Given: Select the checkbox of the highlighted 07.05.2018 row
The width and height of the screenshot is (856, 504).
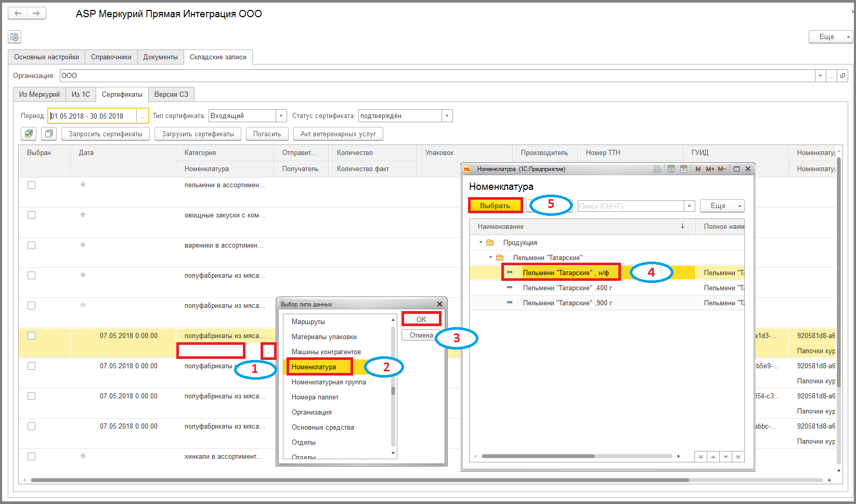Looking at the screenshot, I should point(32,335).
